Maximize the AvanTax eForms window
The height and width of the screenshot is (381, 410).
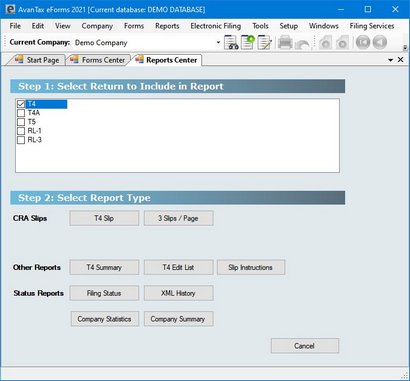pyautogui.click(x=368, y=9)
